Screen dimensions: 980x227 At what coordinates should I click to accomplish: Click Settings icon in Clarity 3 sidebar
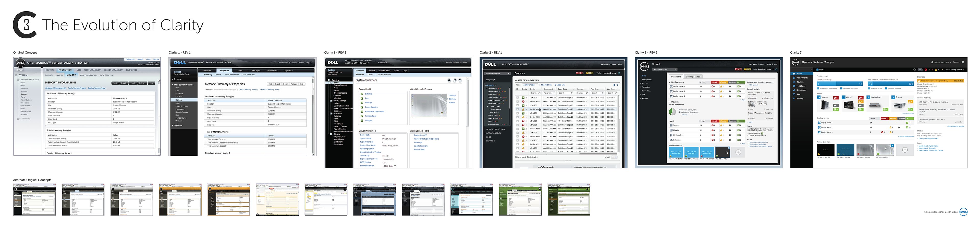(794, 99)
